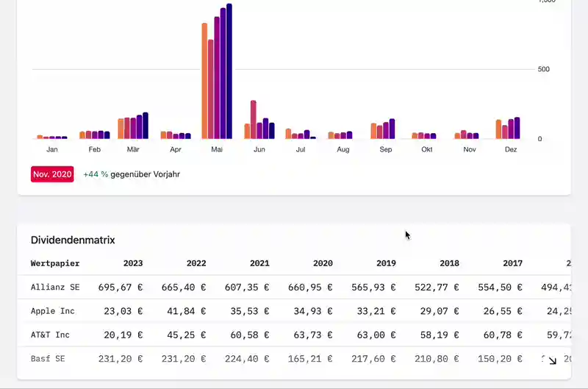
Task: Click the orange bar in Mai
Action: click(x=204, y=81)
